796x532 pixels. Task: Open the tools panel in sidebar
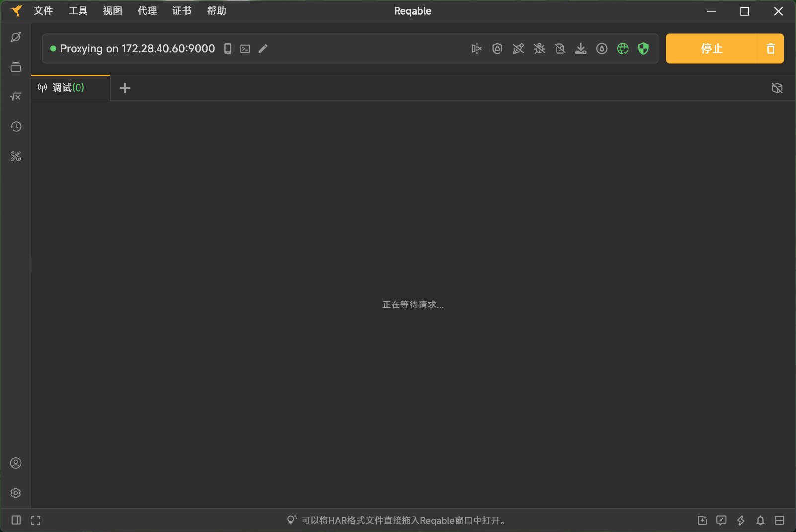click(x=15, y=156)
